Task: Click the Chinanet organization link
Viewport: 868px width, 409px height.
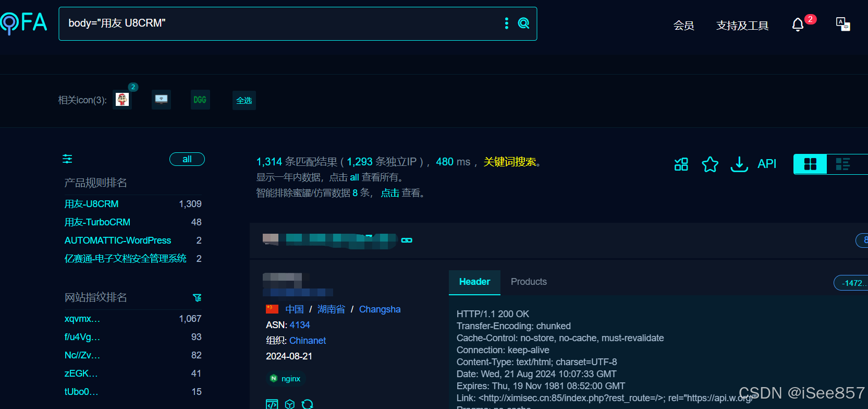Action: point(308,341)
